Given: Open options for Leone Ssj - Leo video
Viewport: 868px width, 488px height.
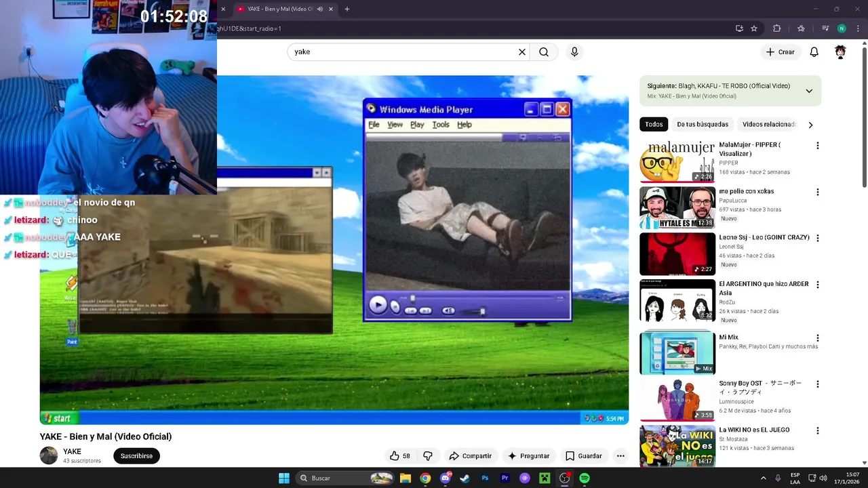Looking at the screenshot, I should (817, 239).
